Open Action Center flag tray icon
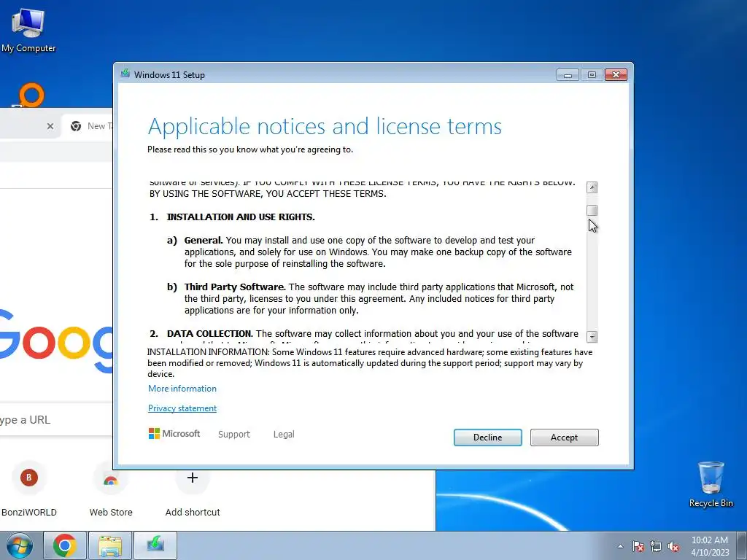 tap(638, 546)
